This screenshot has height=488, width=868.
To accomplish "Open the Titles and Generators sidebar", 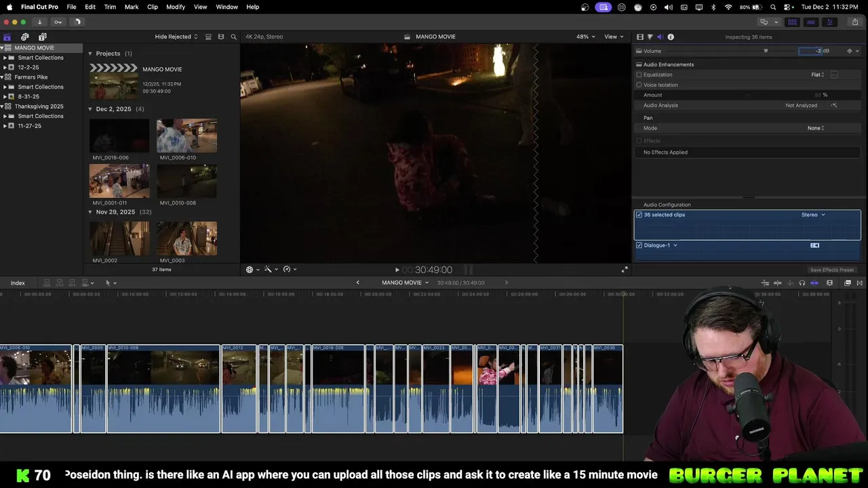I will click(43, 37).
